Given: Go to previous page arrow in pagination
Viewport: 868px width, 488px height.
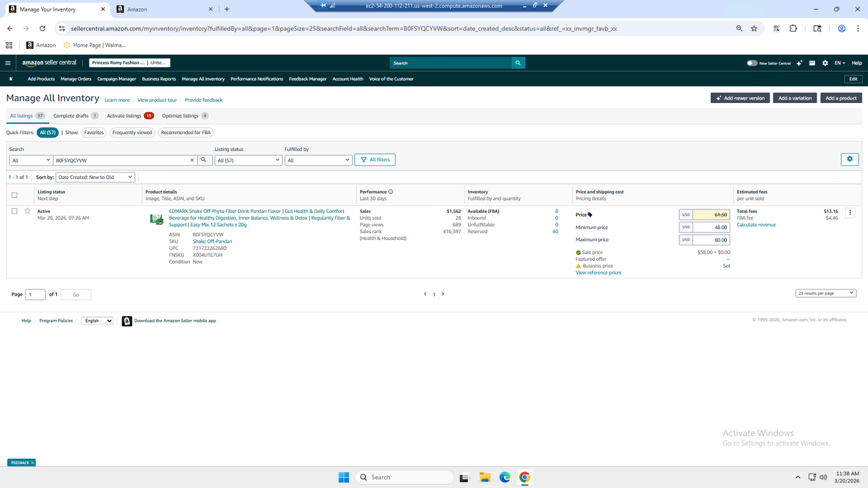Looking at the screenshot, I should (425, 294).
